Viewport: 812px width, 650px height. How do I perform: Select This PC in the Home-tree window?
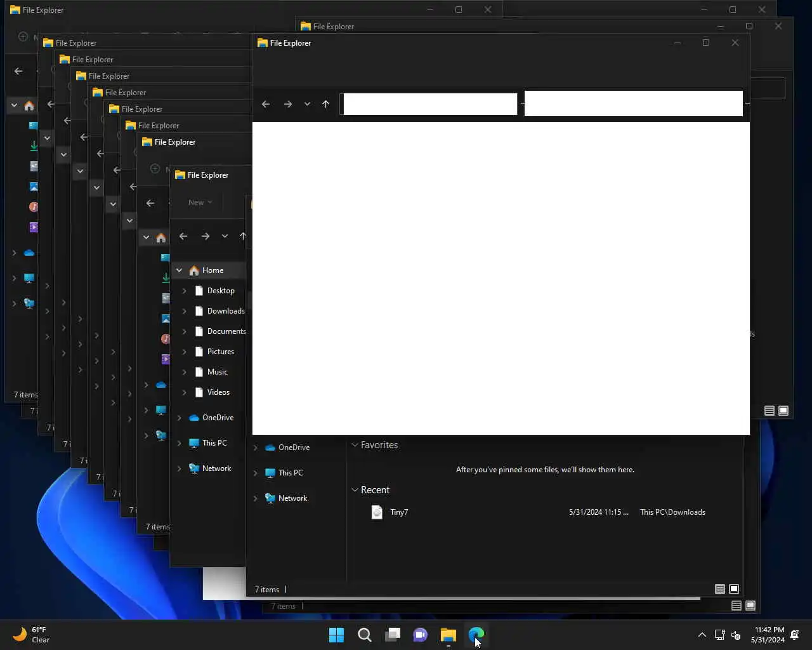click(208, 443)
